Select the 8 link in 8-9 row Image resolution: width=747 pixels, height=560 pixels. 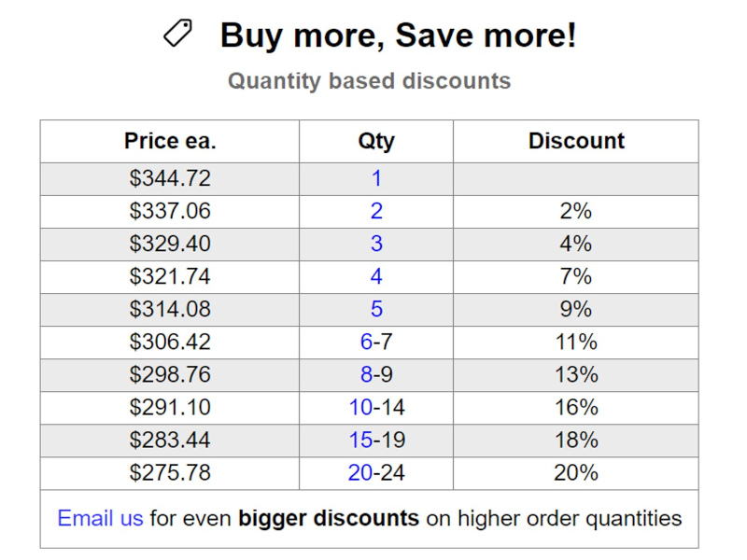pyautogui.click(x=366, y=374)
